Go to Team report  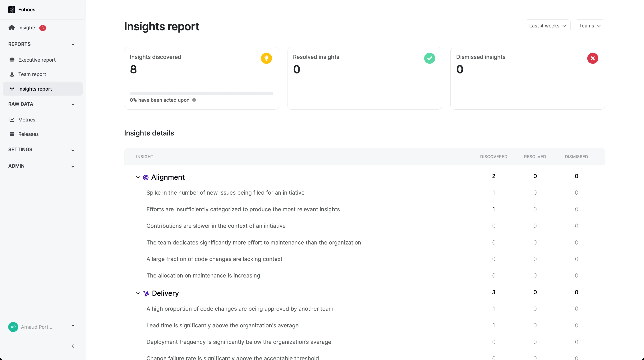tap(43, 74)
